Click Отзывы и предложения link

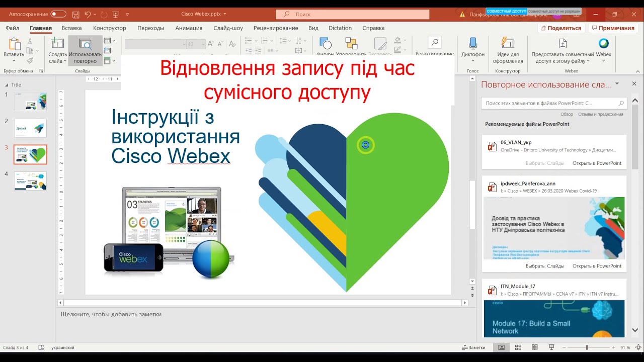click(x=600, y=114)
